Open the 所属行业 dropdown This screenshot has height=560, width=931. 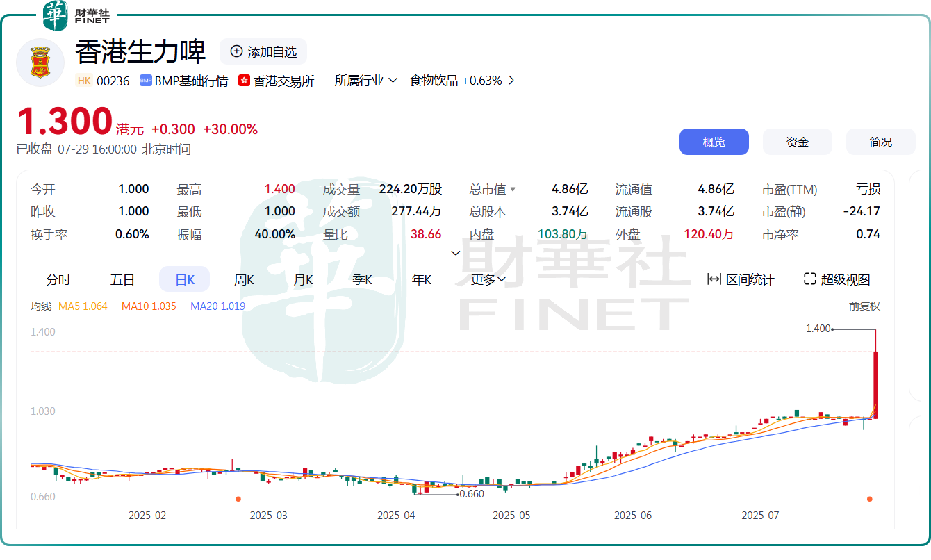(x=365, y=81)
